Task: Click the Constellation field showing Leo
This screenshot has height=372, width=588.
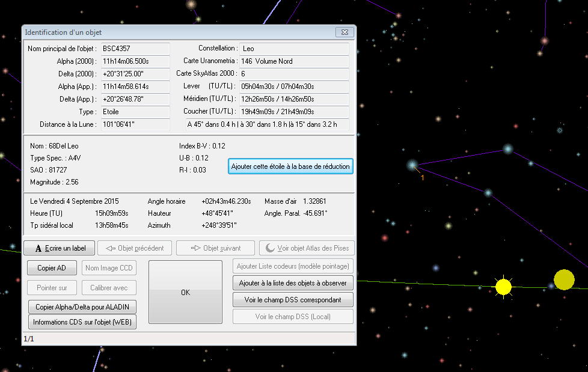Action: (293, 48)
